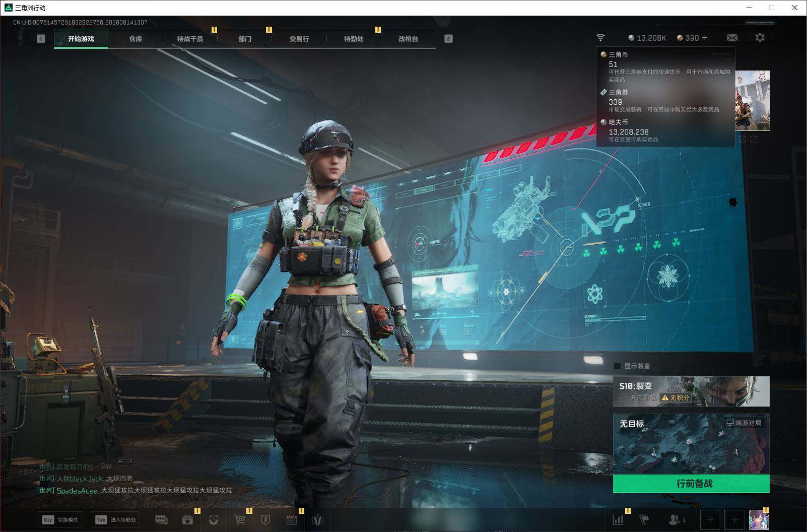Select the 开始游戏 tab

(81, 39)
